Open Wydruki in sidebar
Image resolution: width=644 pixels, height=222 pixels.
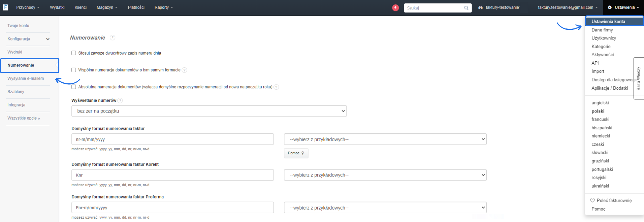(x=15, y=52)
